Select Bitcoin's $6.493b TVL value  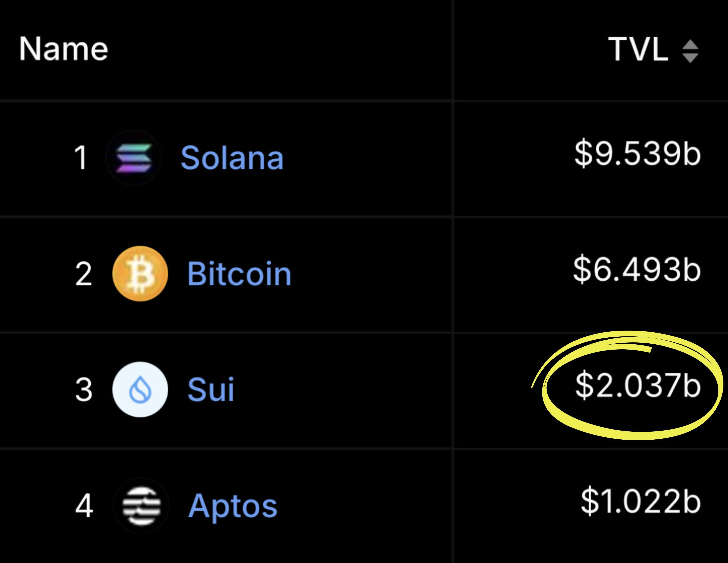tap(637, 270)
